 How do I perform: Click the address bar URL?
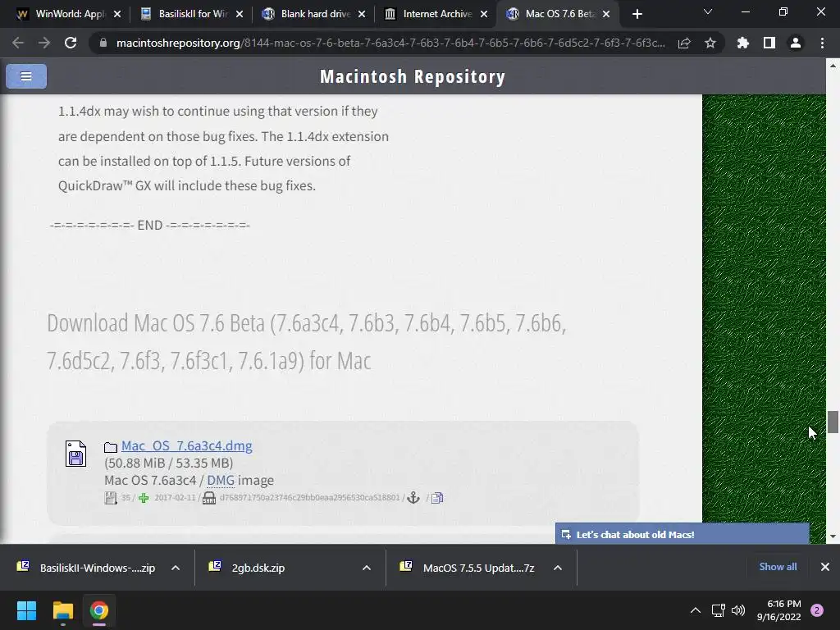(390, 43)
